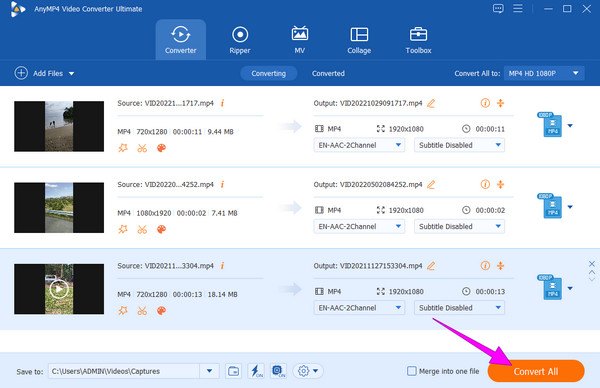Expand the Add Files dropdown arrow

[72, 73]
